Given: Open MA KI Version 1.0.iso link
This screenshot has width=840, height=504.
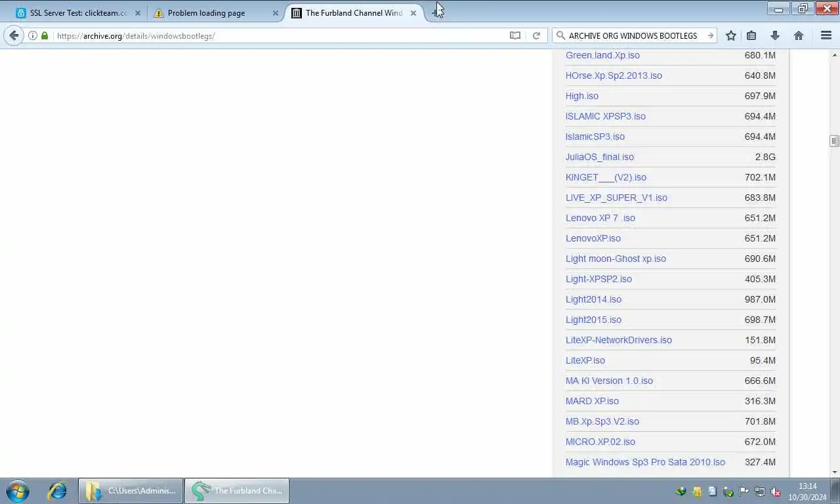Looking at the screenshot, I should click(x=609, y=381).
